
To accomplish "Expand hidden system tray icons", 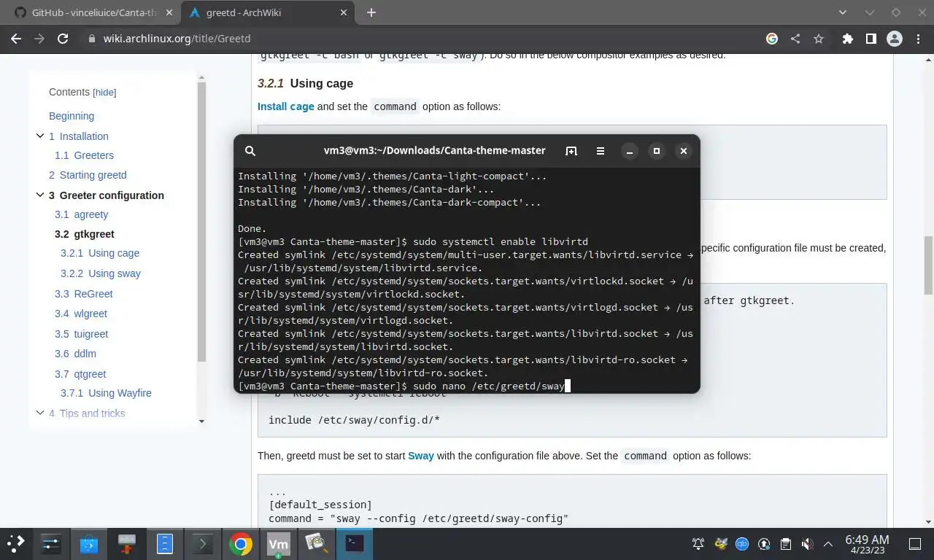I will pyautogui.click(x=828, y=544).
